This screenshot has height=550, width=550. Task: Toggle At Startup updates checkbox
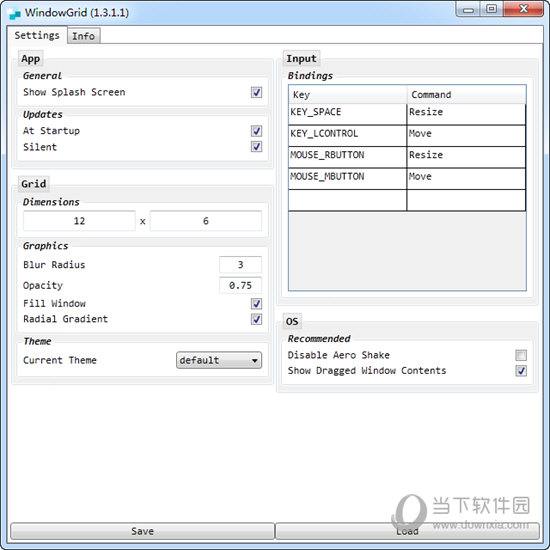tap(256, 131)
